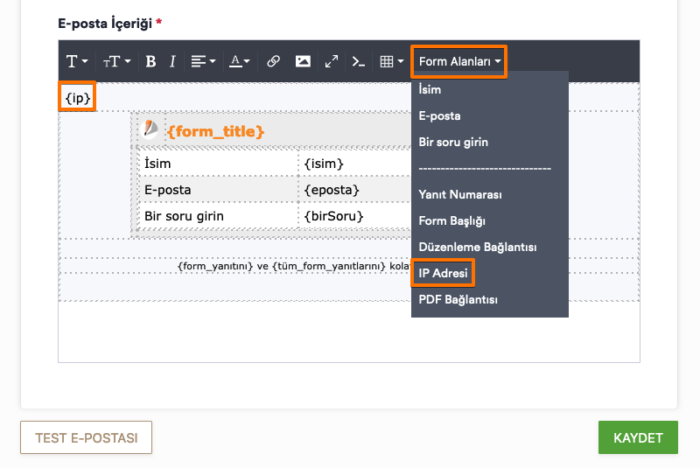The height and width of the screenshot is (468, 700).
Task: Click the {form_yanıtını} footer text line
Action: pyautogui.click(x=294, y=266)
